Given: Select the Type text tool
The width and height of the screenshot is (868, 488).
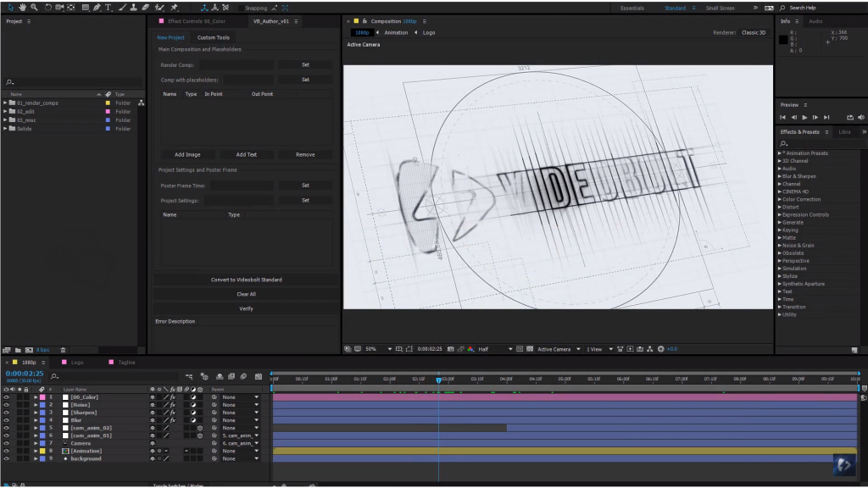Looking at the screenshot, I should (x=108, y=8).
